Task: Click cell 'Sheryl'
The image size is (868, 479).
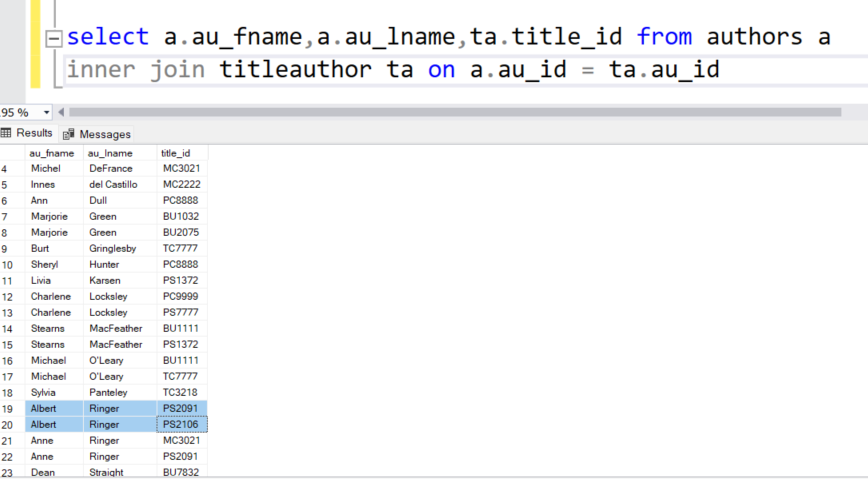Action: pos(54,265)
